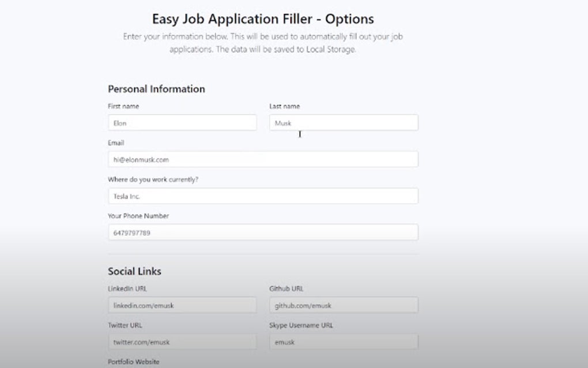Click the "Last name" label text

[x=285, y=106]
